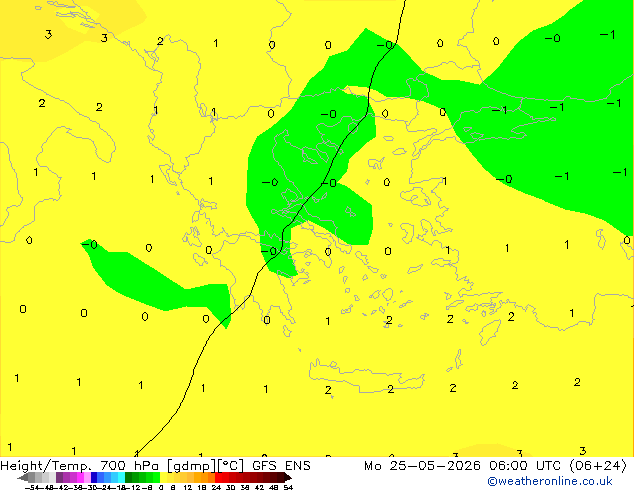This screenshot has height=490, width=634.
Task: Click the Height/Temp. 700 hPa title text
Action: click(x=79, y=466)
